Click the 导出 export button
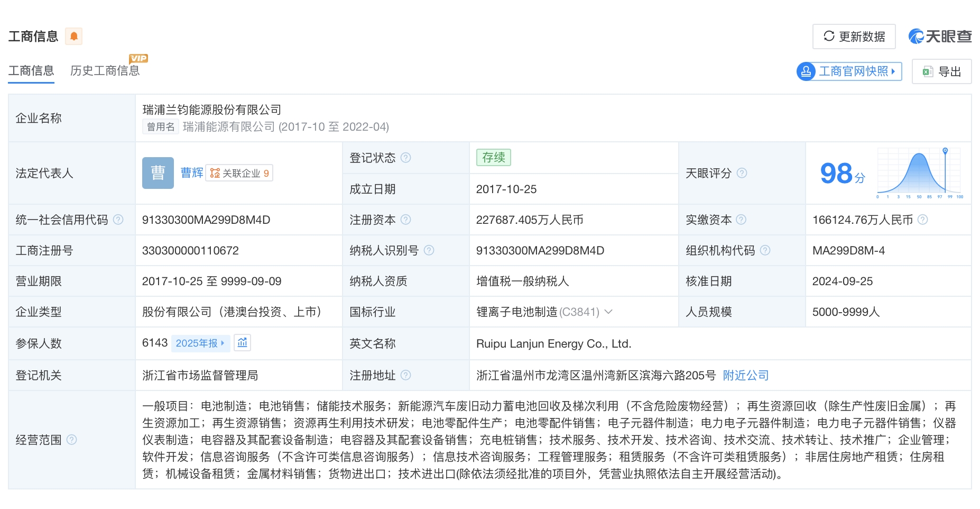The image size is (980, 509). click(x=942, y=71)
